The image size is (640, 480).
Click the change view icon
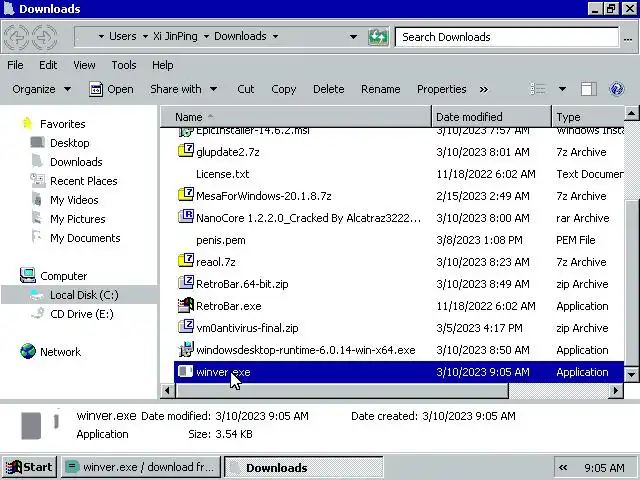[538, 89]
